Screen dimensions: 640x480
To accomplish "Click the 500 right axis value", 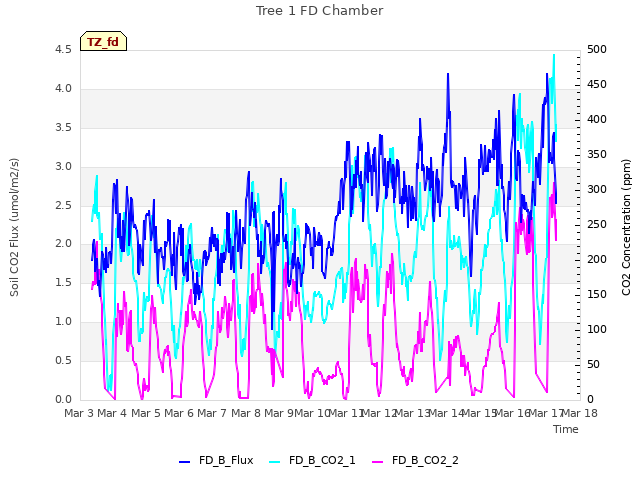I will tap(597, 50).
